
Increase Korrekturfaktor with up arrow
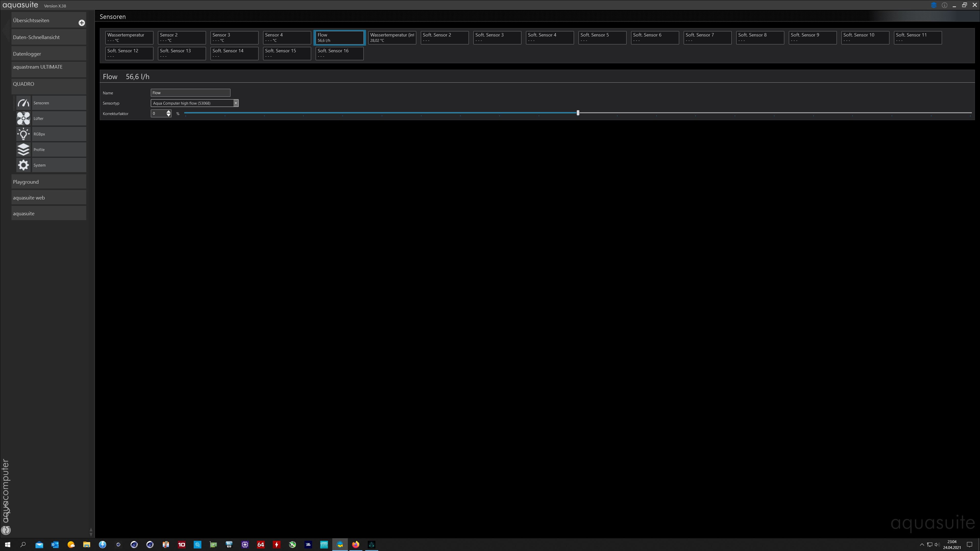pyautogui.click(x=168, y=112)
